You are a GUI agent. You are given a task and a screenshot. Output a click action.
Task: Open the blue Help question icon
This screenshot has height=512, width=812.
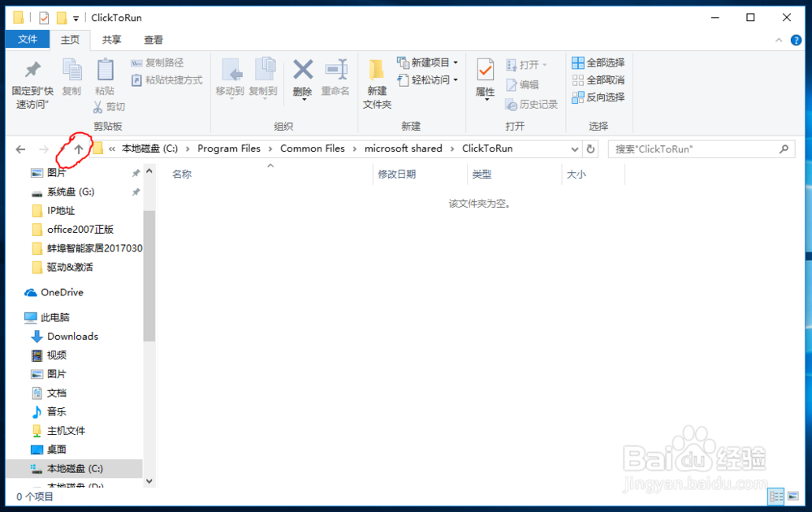[x=796, y=41]
